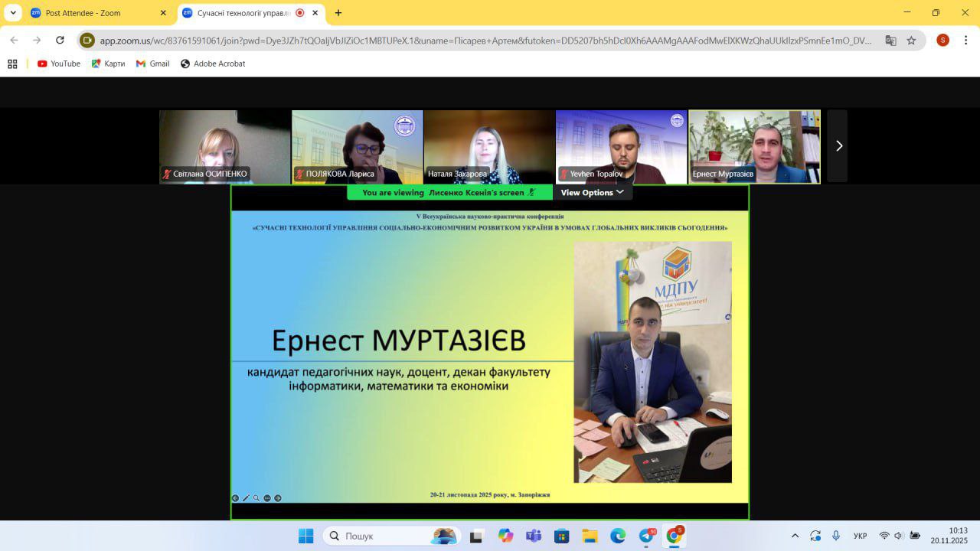
Task: Click the magnifier zoom icon on slide
Action: (x=256, y=498)
